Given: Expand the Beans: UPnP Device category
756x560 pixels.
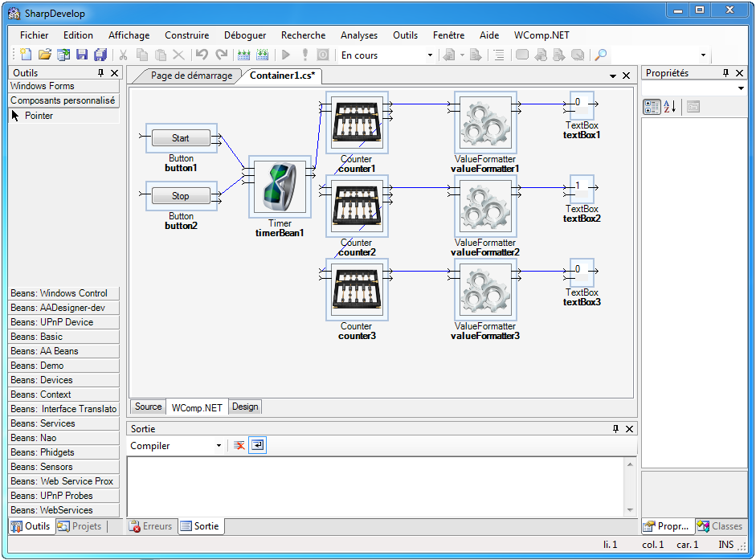Looking at the screenshot, I should click(x=63, y=322).
